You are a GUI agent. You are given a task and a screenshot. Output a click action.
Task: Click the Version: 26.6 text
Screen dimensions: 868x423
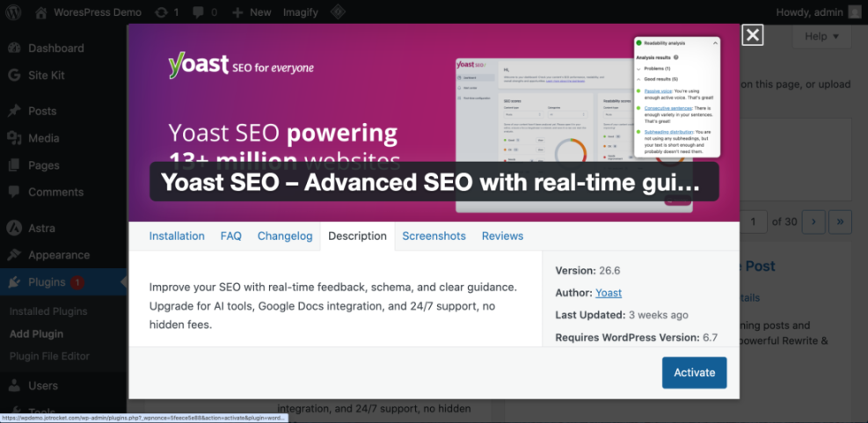(587, 271)
